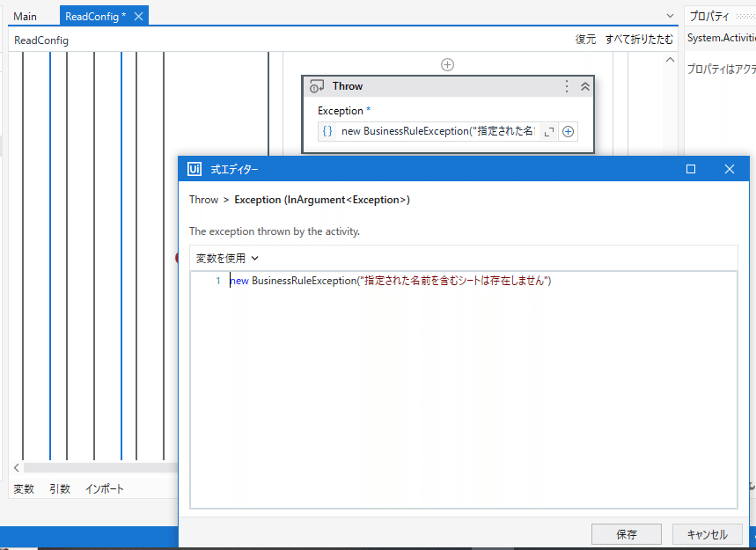Open the インポート panel
This screenshot has height=550, width=756.
click(105, 488)
